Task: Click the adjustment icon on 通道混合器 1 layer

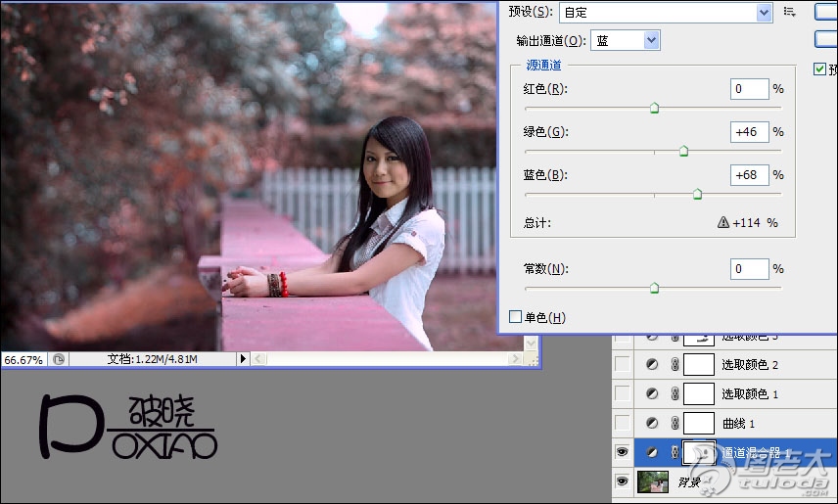Action: tap(652, 452)
